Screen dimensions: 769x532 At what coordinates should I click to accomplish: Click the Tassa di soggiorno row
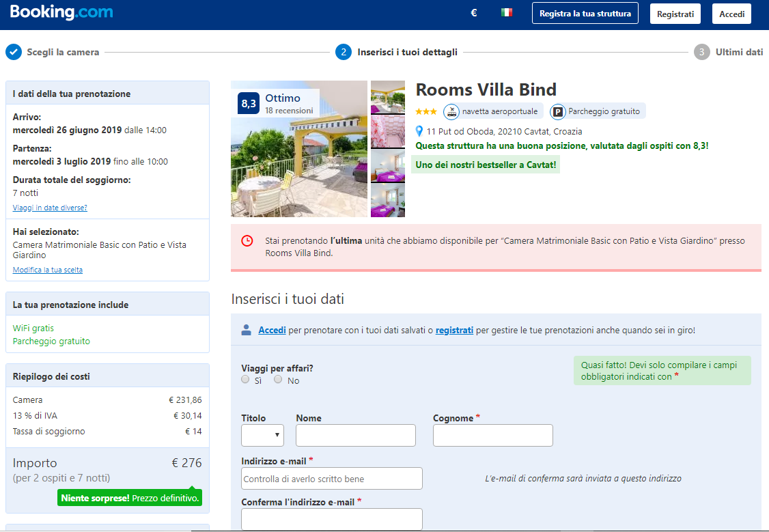click(107, 432)
